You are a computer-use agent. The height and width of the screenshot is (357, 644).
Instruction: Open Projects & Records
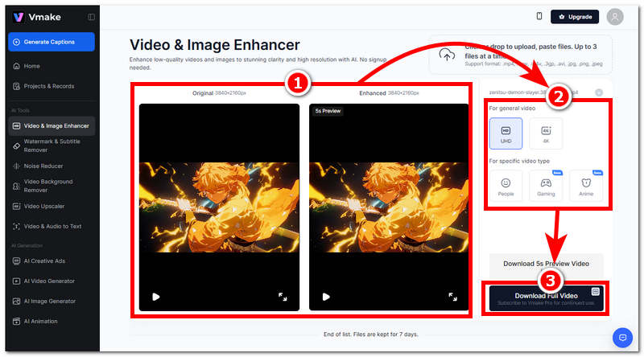click(x=52, y=86)
